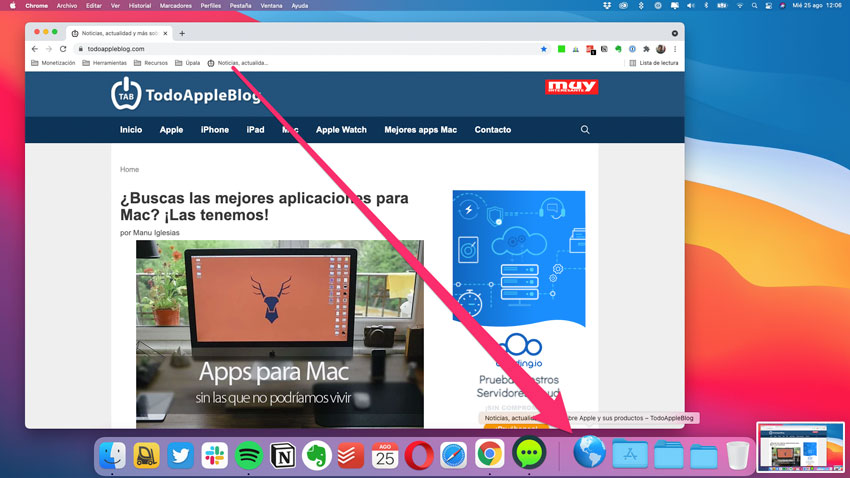Open Chrome three-dot menu

point(675,49)
